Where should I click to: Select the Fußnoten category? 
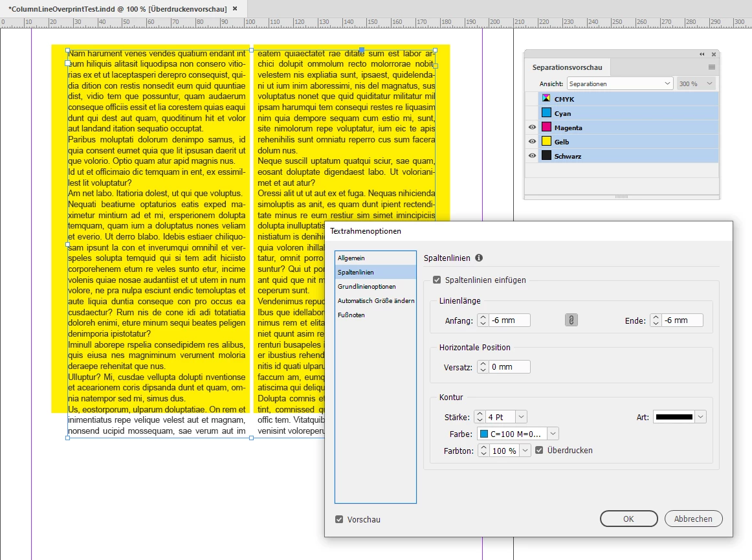tap(375, 315)
